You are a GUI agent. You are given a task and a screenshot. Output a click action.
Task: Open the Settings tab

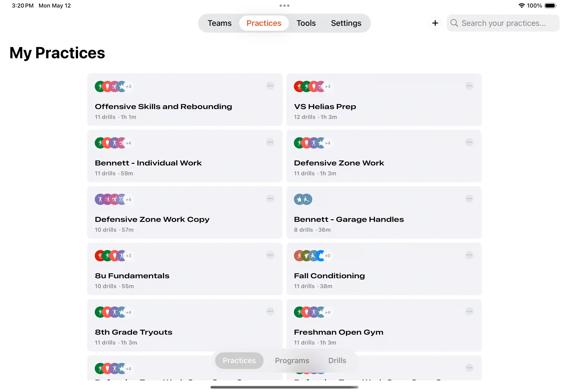pyautogui.click(x=346, y=23)
